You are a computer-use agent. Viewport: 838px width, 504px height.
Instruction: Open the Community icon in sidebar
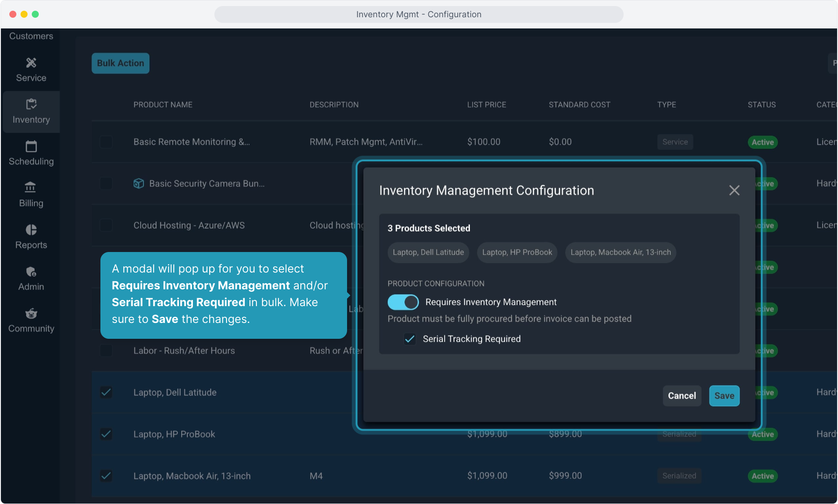(31, 314)
